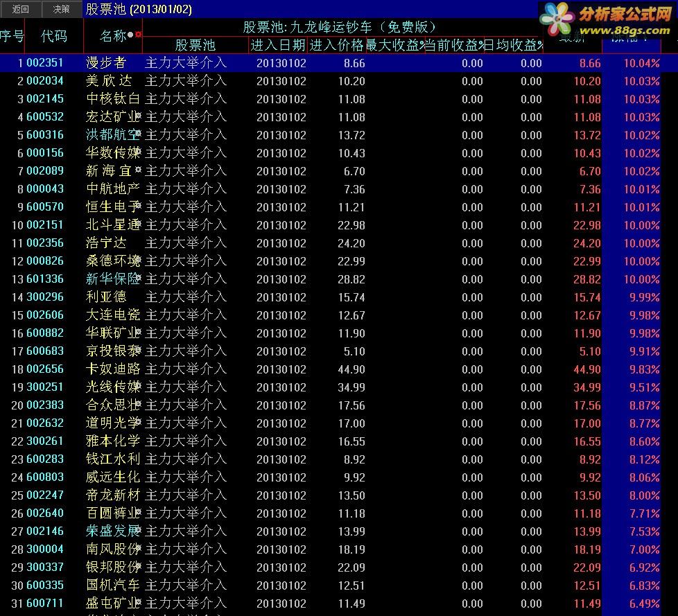The height and width of the screenshot is (616, 678).
Task: Click entry price 34.99
Action: point(351,387)
